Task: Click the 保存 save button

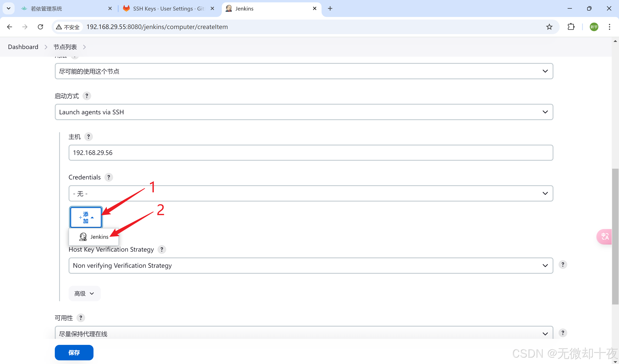Action: click(74, 352)
